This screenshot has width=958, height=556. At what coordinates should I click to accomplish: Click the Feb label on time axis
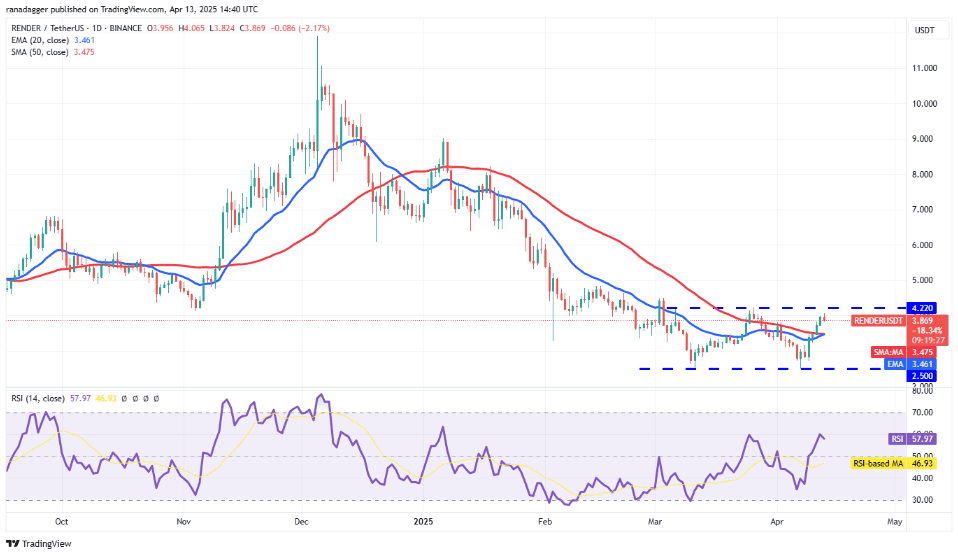click(x=544, y=522)
